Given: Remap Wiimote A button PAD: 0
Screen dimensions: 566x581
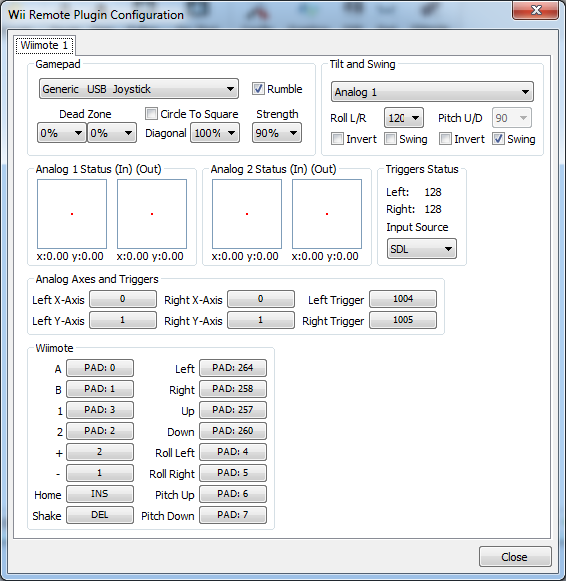Looking at the screenshot, I should click(x=100, y=368).
